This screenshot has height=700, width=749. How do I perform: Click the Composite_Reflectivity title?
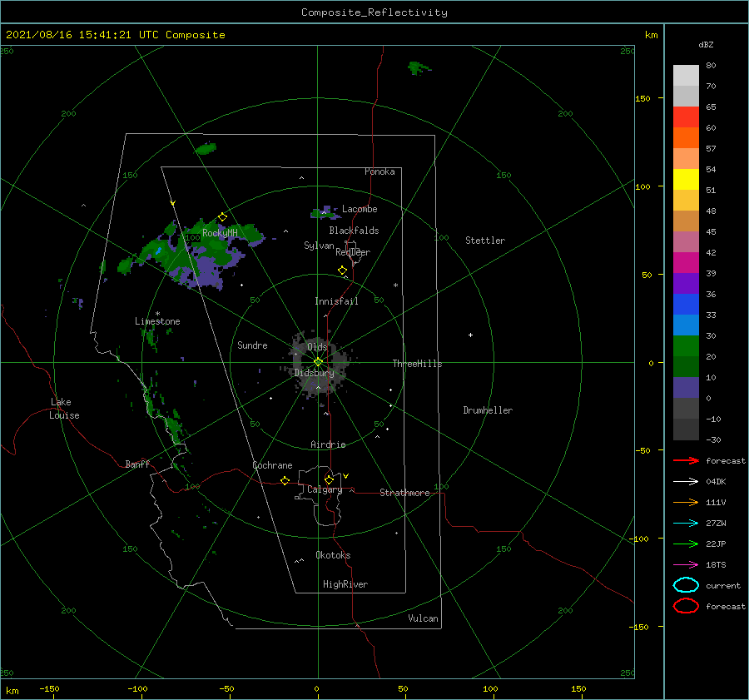click(x=374, y=12)
